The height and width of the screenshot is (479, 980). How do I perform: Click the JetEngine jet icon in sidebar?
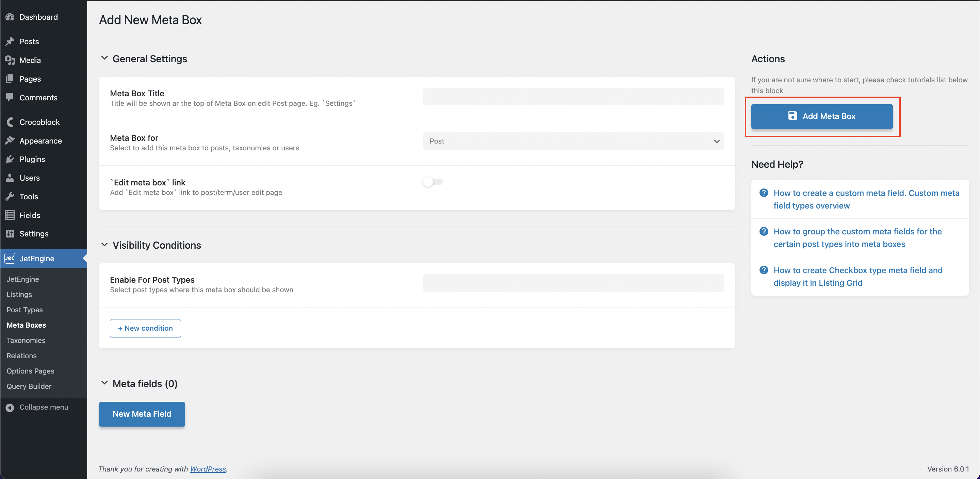(10, 258)
